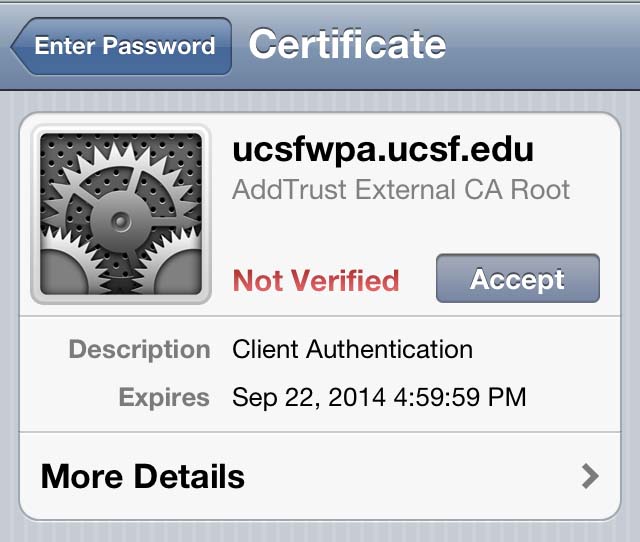Click the chevron arrow beside More Details
This screenshot has width=640, height=542.
(590, 476)
